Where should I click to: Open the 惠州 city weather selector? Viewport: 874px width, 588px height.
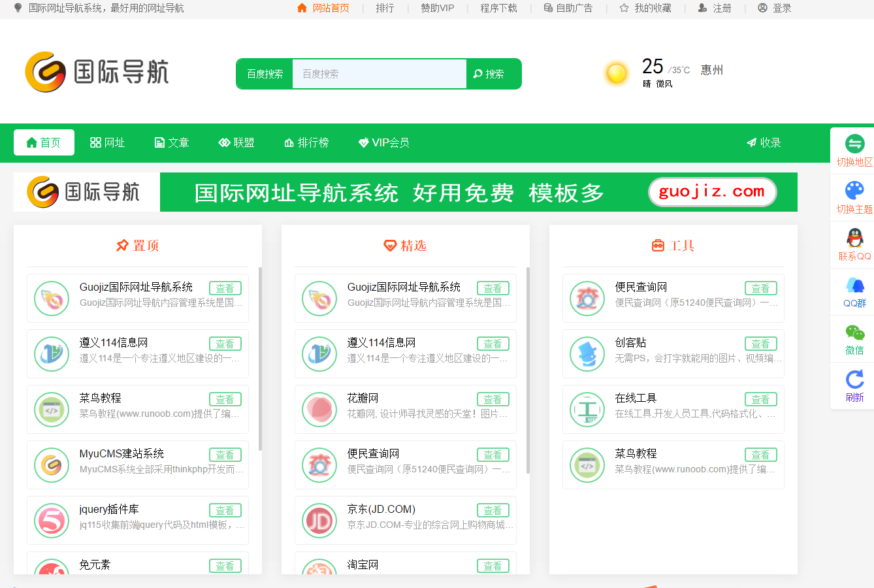[x=711, y=70]
